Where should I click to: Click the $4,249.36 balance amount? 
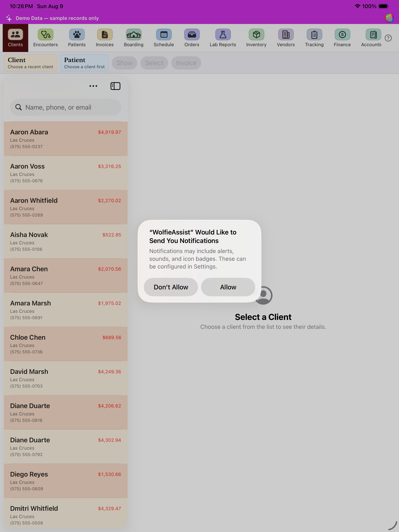(x=109, y=372)
